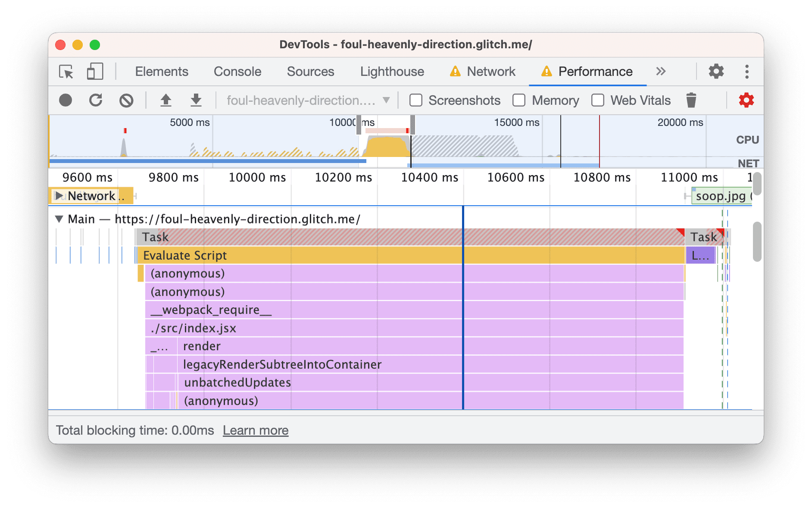812x508 pixels.
Task: Click the reload and profile icon
Action: [x=96, y=100]
